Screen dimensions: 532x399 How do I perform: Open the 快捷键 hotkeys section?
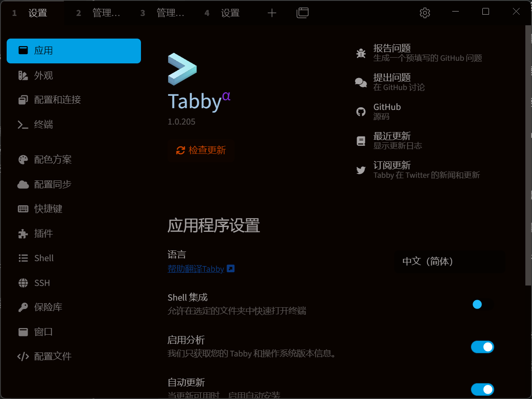click(74, 209)
